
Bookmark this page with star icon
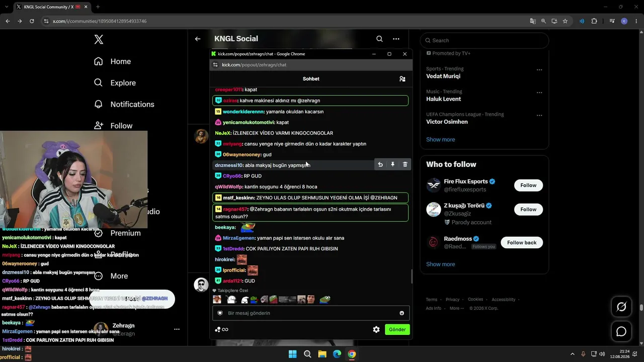pyautogui.click(x=565, y=21)
